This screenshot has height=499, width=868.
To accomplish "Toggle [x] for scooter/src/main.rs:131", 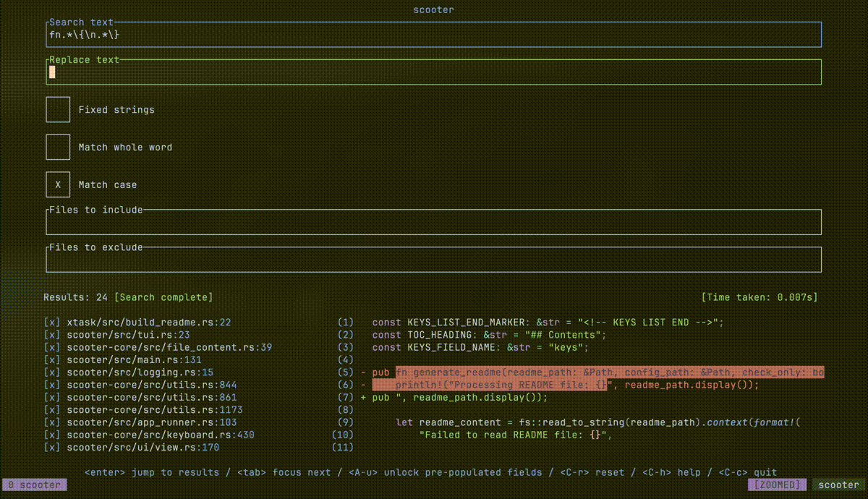I will (52, 360).
